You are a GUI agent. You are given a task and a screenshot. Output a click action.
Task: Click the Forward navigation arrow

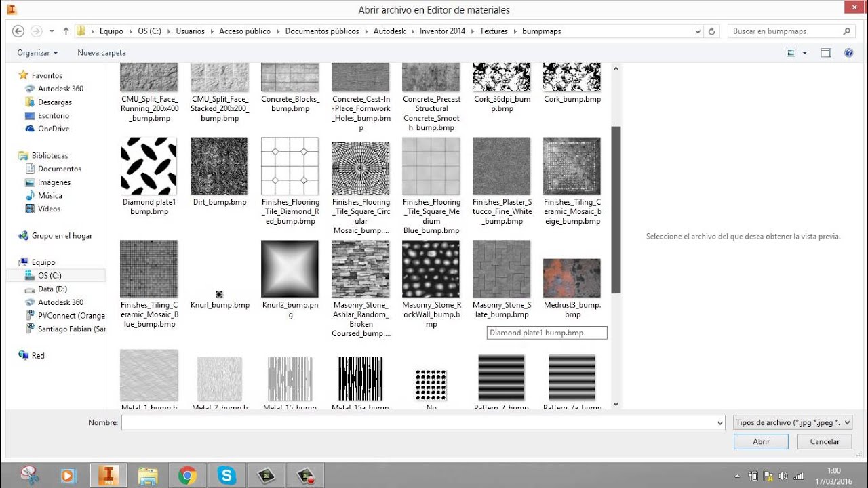click(x=37, y=31)
